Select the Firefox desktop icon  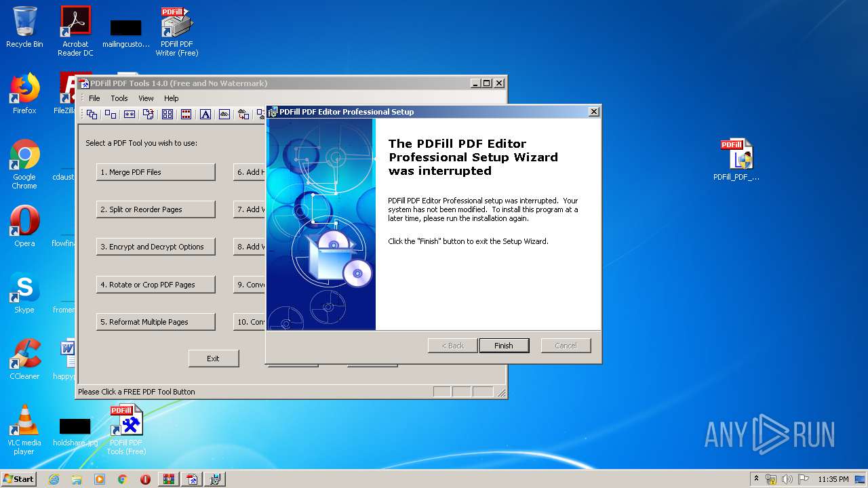click(x=24, y=94)
